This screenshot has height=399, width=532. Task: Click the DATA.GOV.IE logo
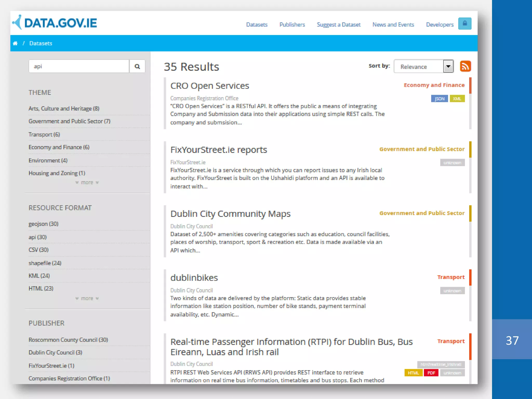tap(55, 23)
